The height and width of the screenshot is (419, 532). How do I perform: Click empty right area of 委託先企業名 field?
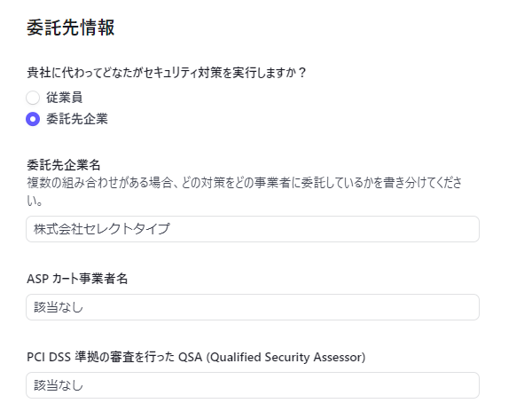click(399, 229)
